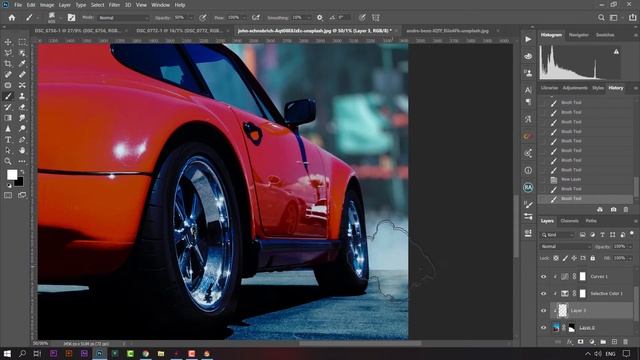
Task: Open the layer Opacity dropdown
Action: [x=631, y=247]
